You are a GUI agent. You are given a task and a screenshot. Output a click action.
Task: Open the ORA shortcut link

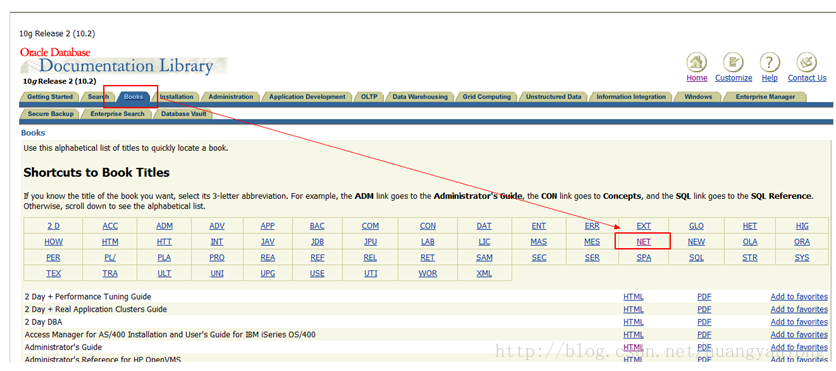coord(802,241)
